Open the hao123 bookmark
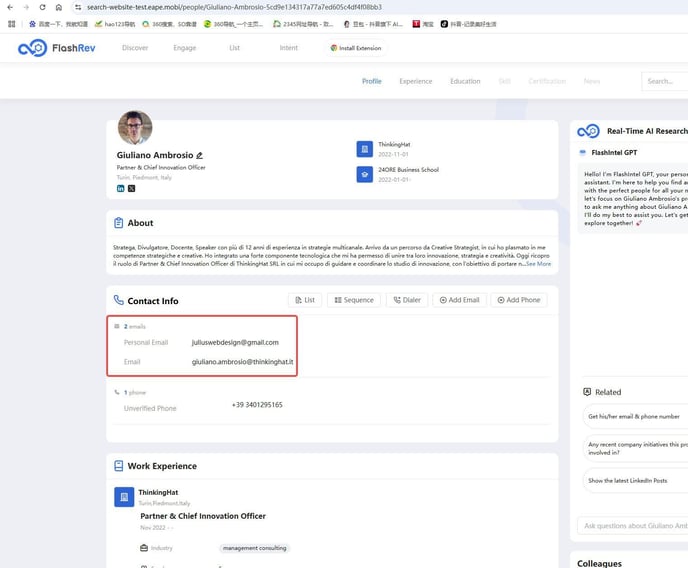This screenshot has width=688, height=568. click(115, 24)
